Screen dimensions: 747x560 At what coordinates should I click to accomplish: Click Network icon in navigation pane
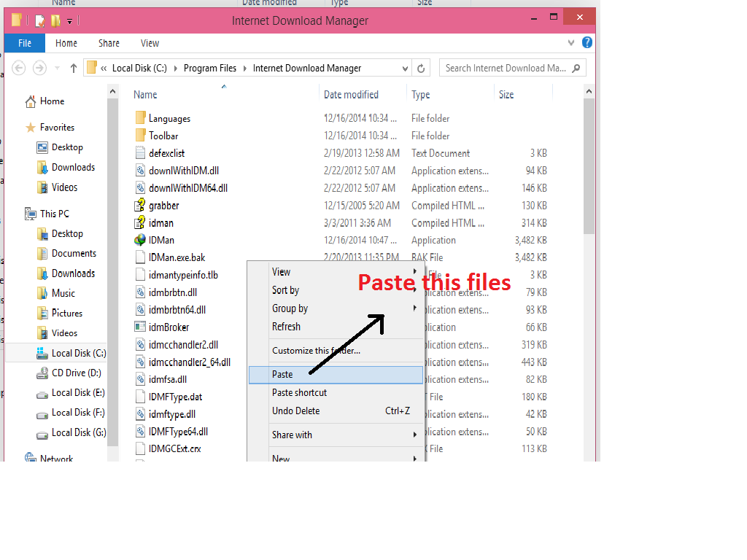click(31, 457)
